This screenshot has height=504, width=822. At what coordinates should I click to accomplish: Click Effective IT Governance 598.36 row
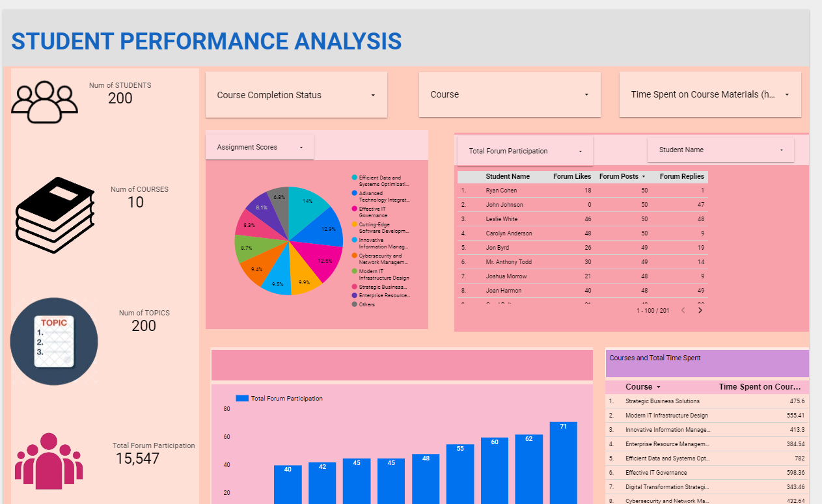(707, 473)
